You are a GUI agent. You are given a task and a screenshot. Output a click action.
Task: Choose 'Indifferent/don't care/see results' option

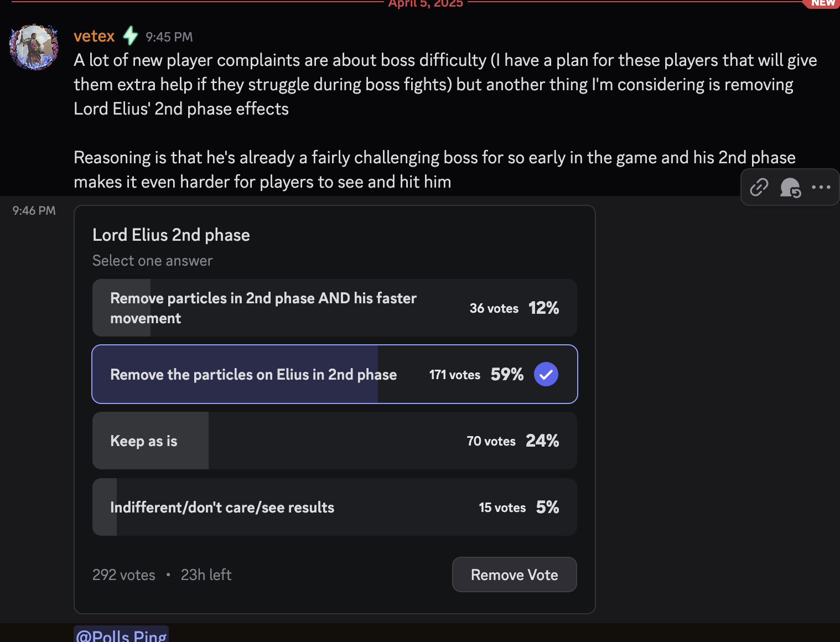click(x=335, y=507)
